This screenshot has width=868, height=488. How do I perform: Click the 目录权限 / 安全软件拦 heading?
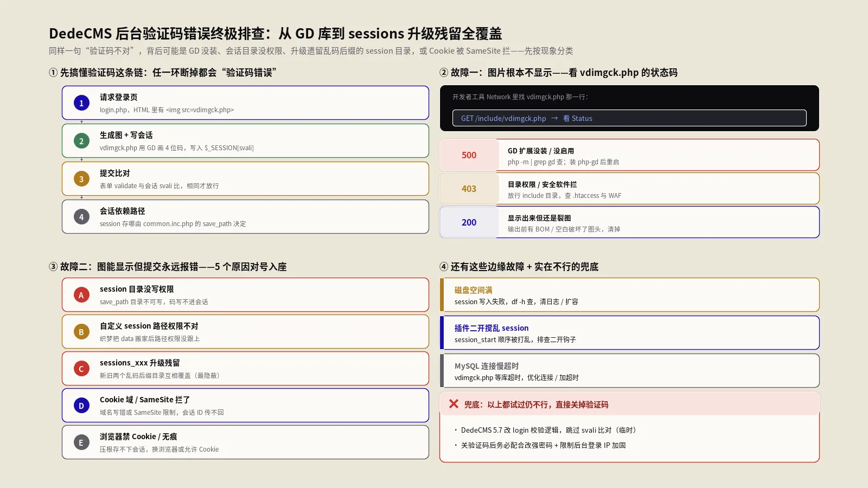(x=542, y=184)
